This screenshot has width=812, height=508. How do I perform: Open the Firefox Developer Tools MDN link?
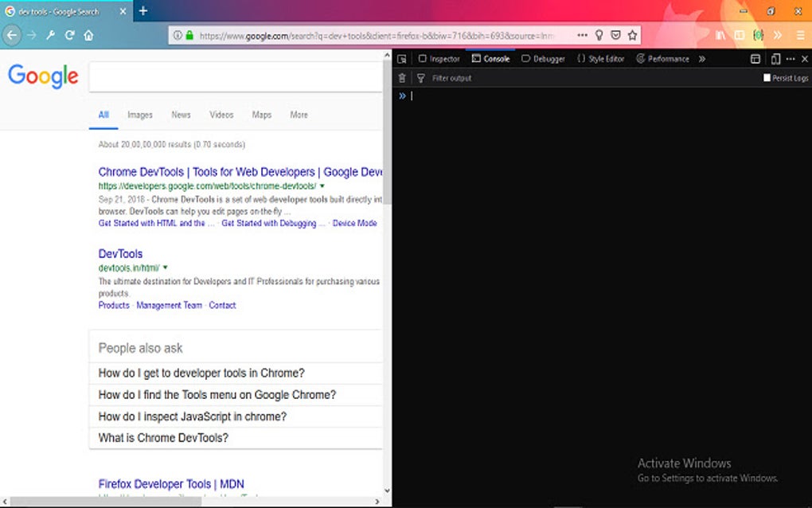point(170,484)
